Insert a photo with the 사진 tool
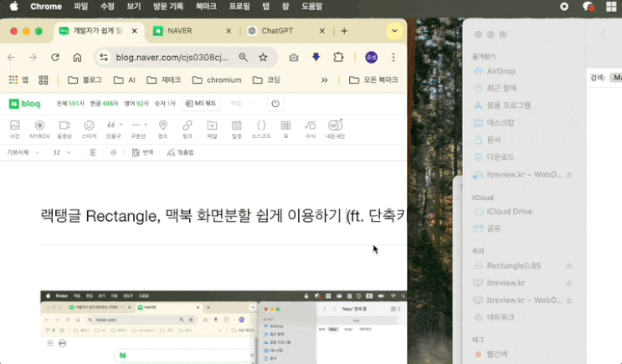The width and height of the screenshot is (622, 364). [x=15, y=129]
